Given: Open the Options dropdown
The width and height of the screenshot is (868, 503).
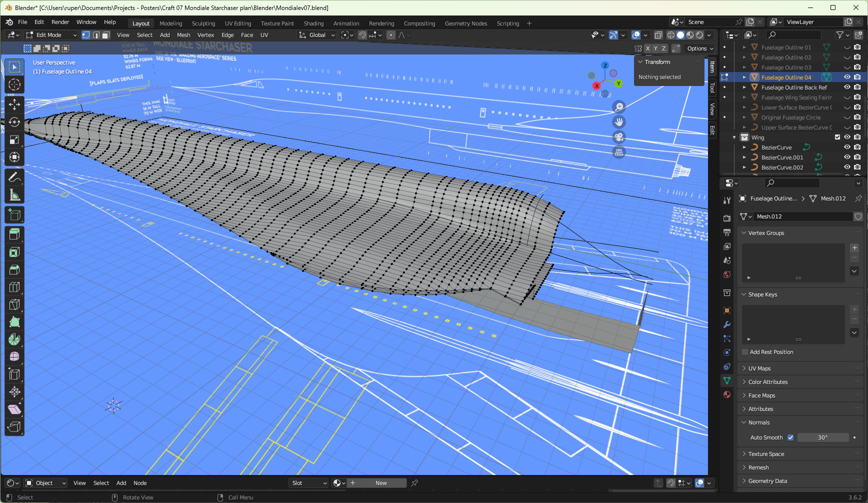Looking at the screenshot, I should (x=700, y=48).
